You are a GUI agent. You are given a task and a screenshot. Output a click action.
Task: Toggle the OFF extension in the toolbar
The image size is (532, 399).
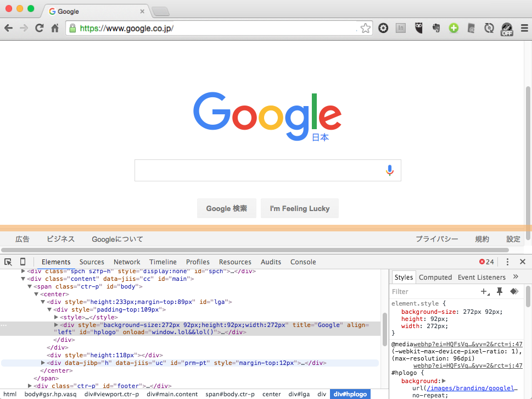[507, 29]
